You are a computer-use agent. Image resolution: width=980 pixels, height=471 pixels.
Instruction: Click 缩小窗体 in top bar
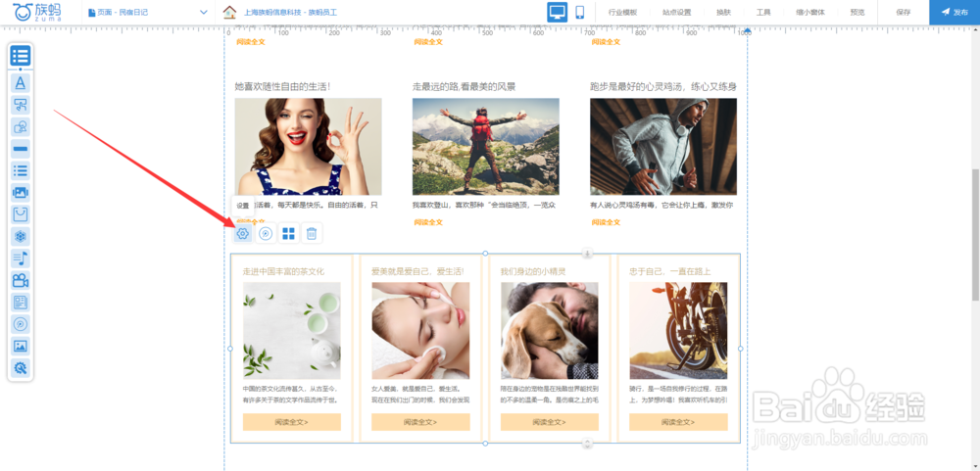[810, 12]
